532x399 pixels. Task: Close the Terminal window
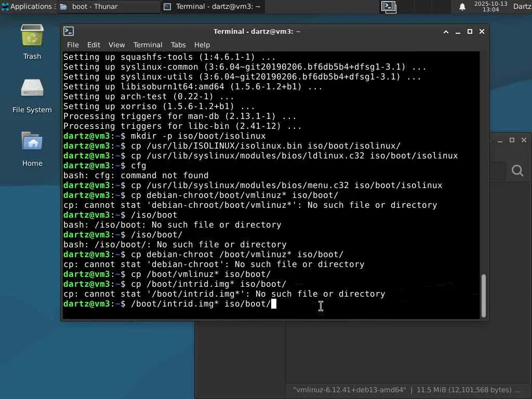coord(482,32)
